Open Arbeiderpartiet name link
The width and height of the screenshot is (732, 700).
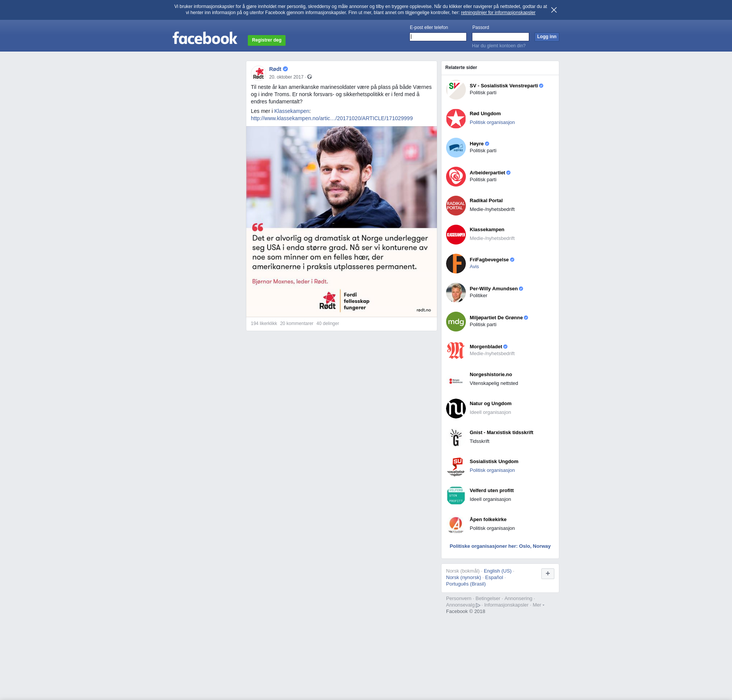click(487, 173)
